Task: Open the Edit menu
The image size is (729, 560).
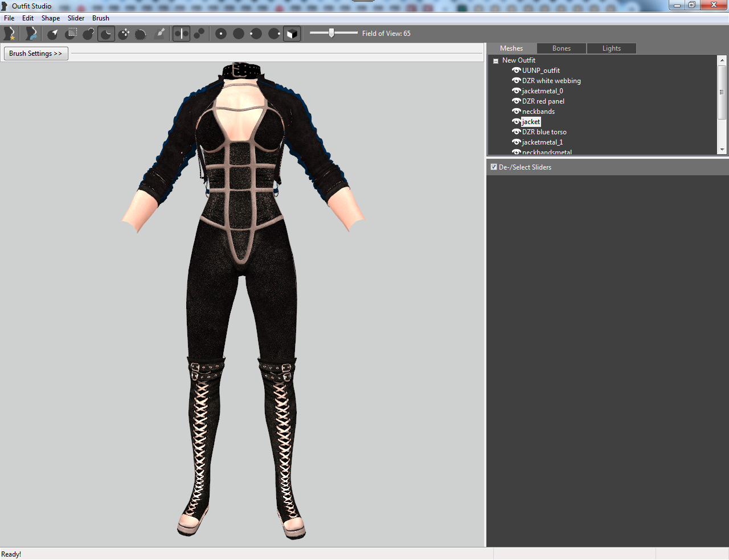Action: click(28, 18)
